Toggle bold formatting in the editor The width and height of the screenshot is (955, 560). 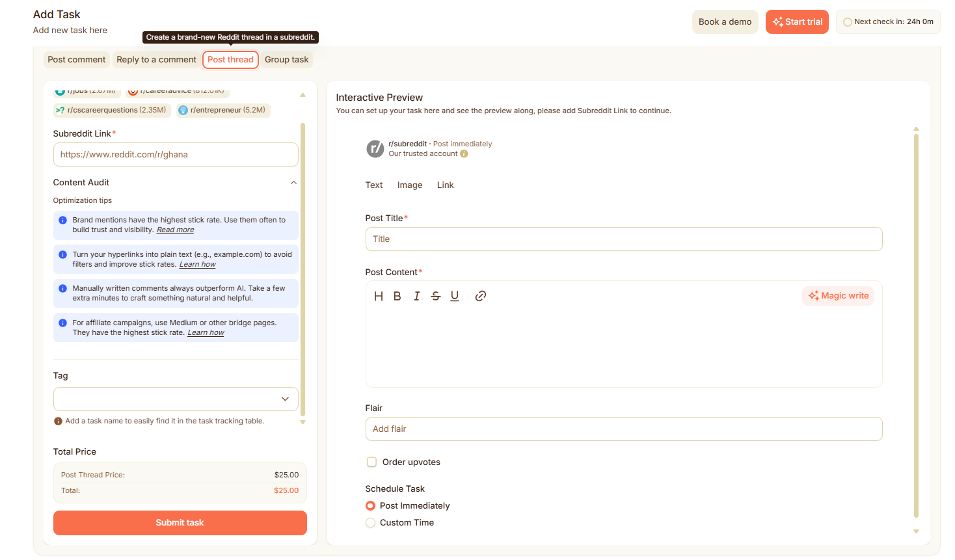click(397, 296)
